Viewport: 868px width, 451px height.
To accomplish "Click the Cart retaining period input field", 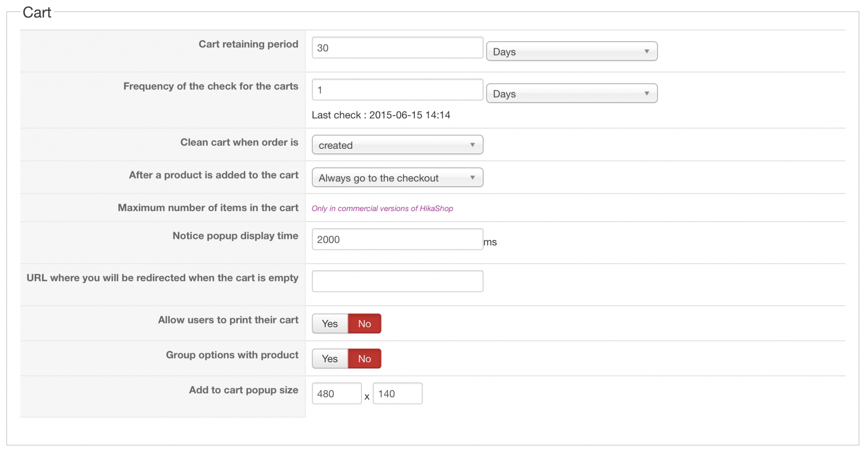I will coord(397,48).
